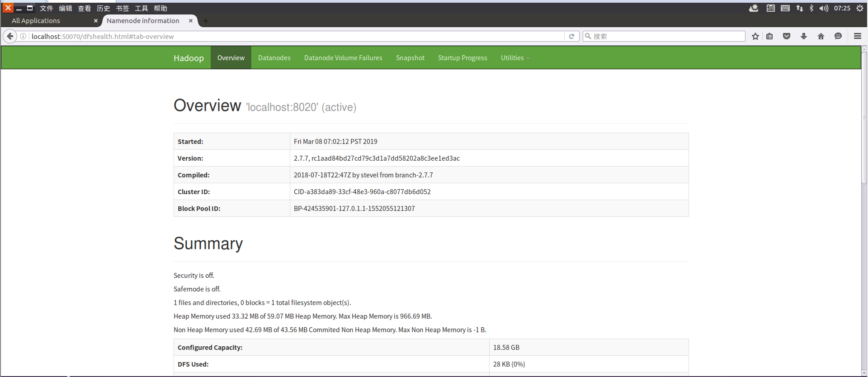Open the 查看 menu
Viewport: 868px width, 377px height.
click(x=85, y=8)
